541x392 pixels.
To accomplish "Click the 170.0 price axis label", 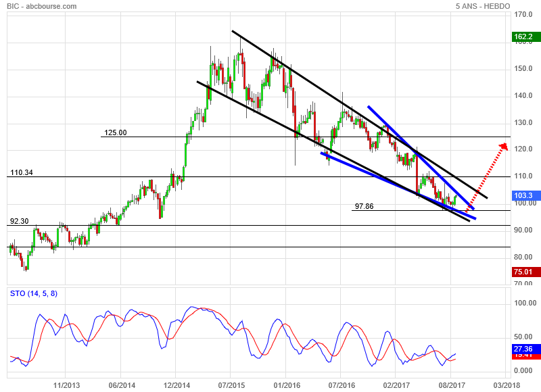I will 523,14.
